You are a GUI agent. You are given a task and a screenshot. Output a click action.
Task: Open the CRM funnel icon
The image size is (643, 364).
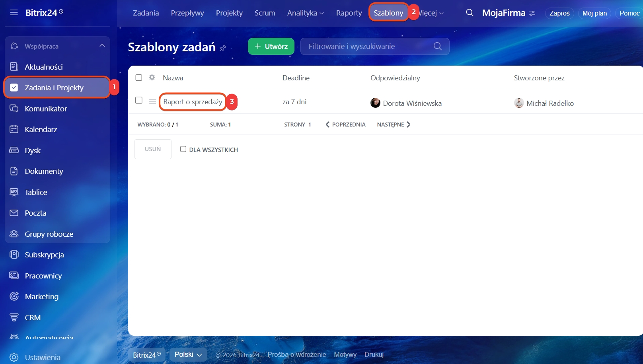pos(14,317)
